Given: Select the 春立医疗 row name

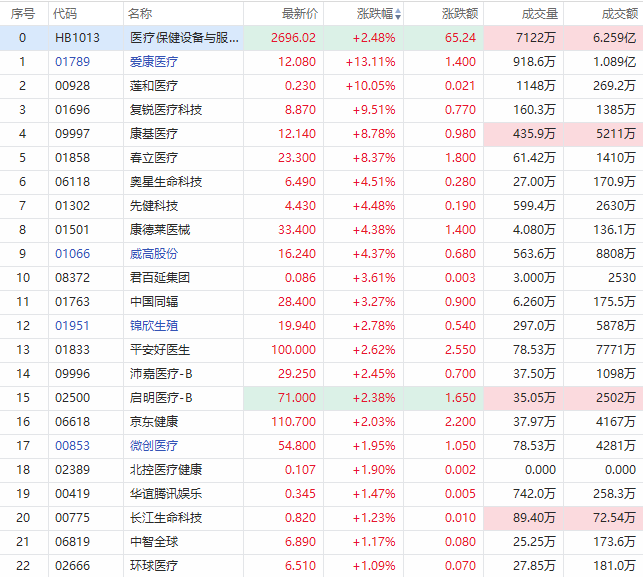Looking at the screenshot, I should point(154,158).
